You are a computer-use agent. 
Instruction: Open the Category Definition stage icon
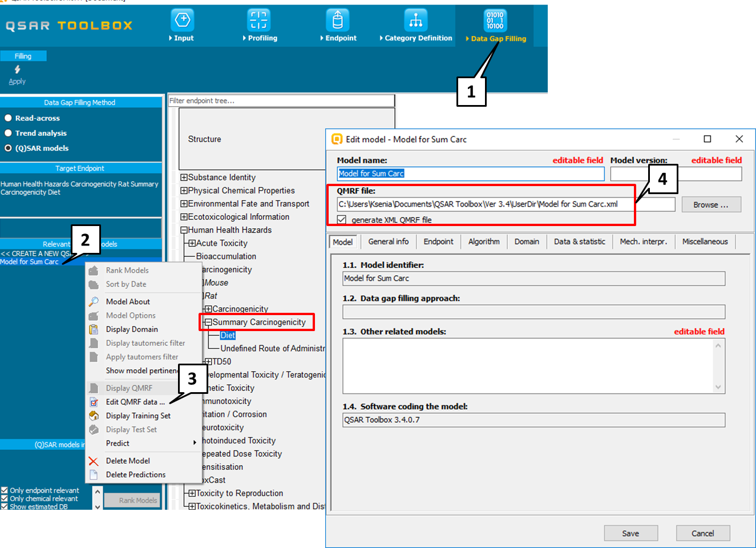(x=416, y=20)
